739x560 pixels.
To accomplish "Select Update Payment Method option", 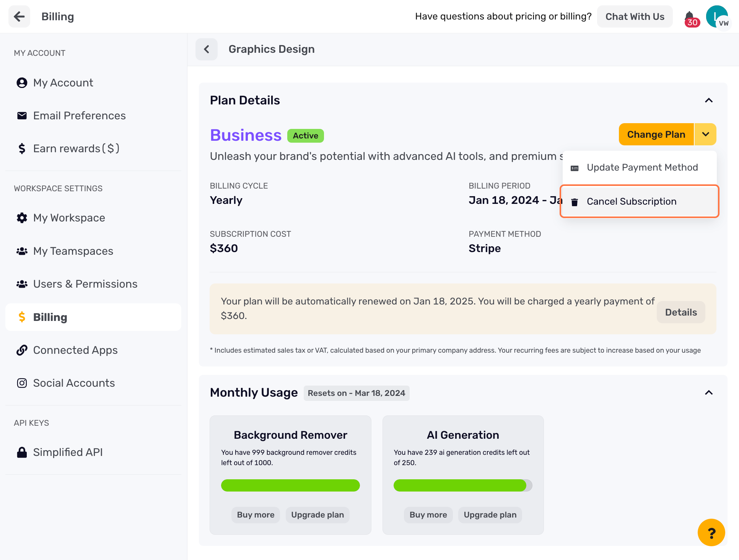I will coord(640,168).
